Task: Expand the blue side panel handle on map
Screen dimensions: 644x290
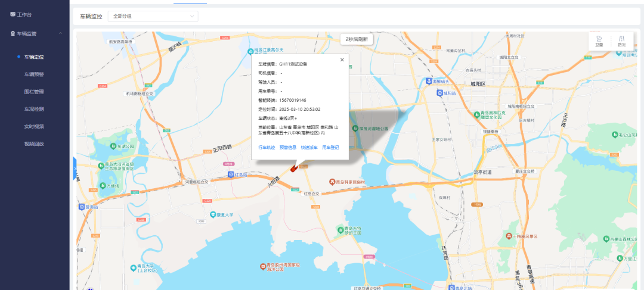Action: [x=75, y=168]
